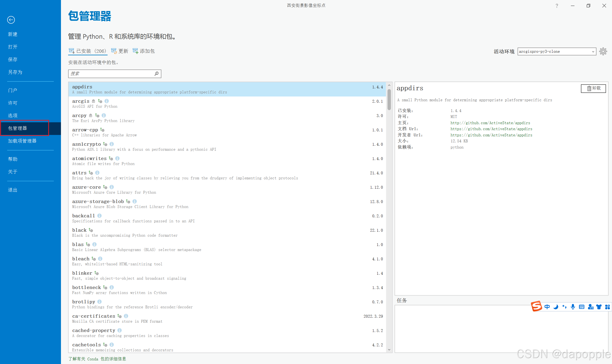Click azure-storage-blob info icon
This screenshot has height=364, width=612.
[135, 201]
